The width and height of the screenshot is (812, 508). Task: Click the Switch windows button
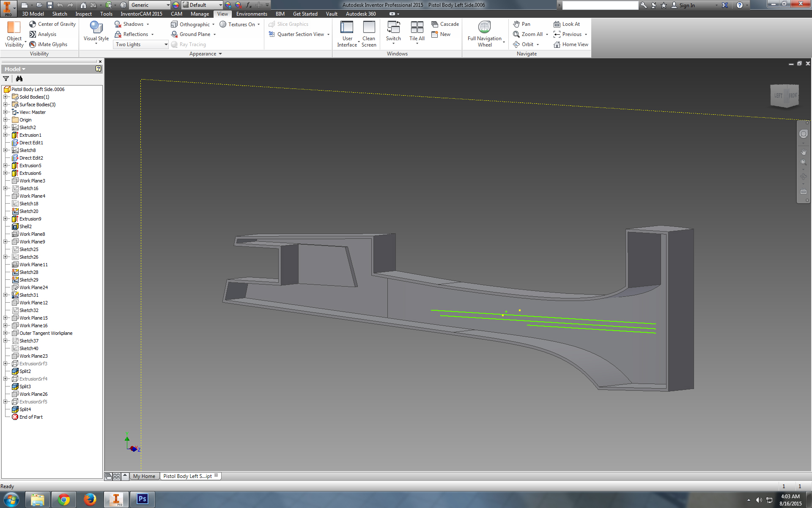point(393,32)
